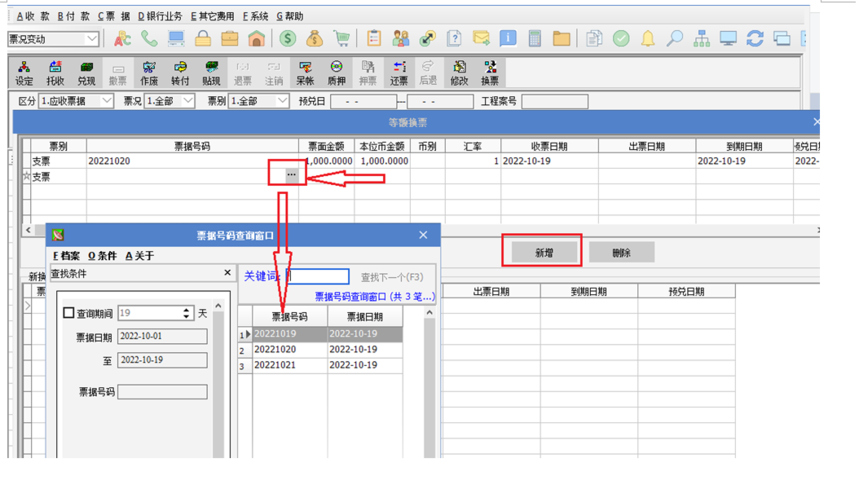The height and width of the screenshot is (485, 859).
Task: Click the 查找下一个(F3) button
Action: click(x=392, y=277)
